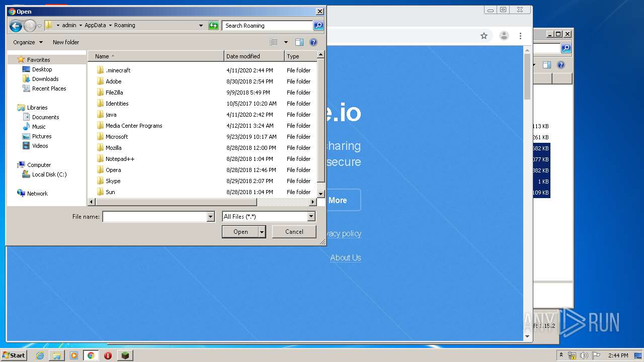Select the Skype folder

click(113, 181)
